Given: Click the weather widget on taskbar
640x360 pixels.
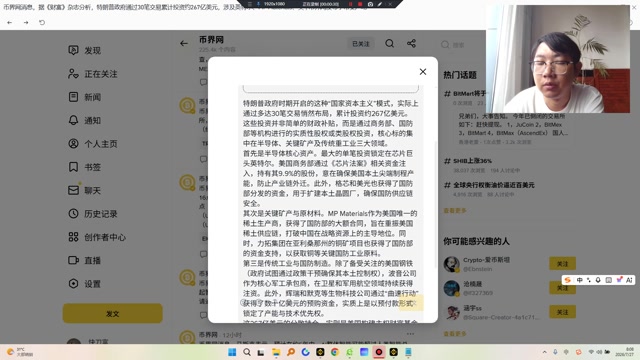Looking at the screenshot, I should [19, 352].
